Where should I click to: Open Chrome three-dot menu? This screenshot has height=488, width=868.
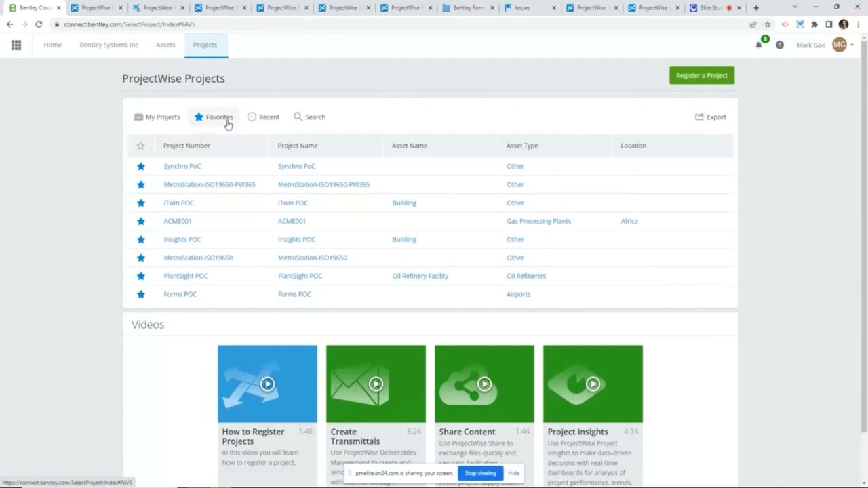(858, 24)
